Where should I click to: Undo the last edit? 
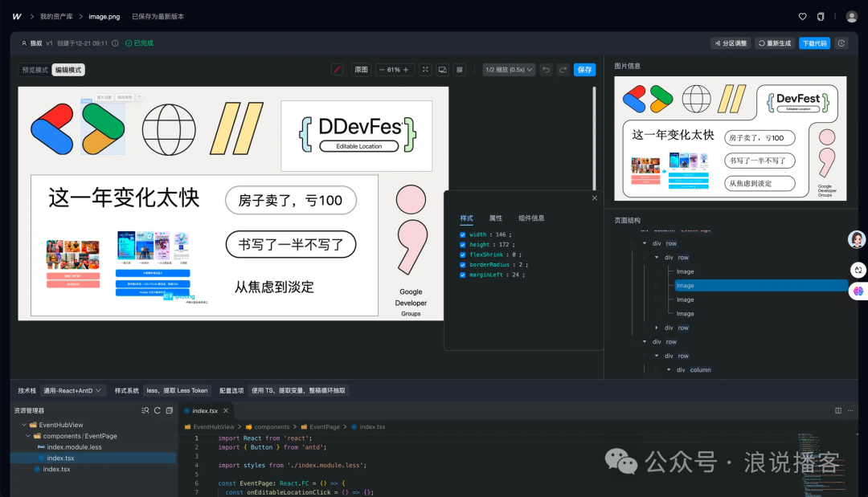(x=546, y=70)
